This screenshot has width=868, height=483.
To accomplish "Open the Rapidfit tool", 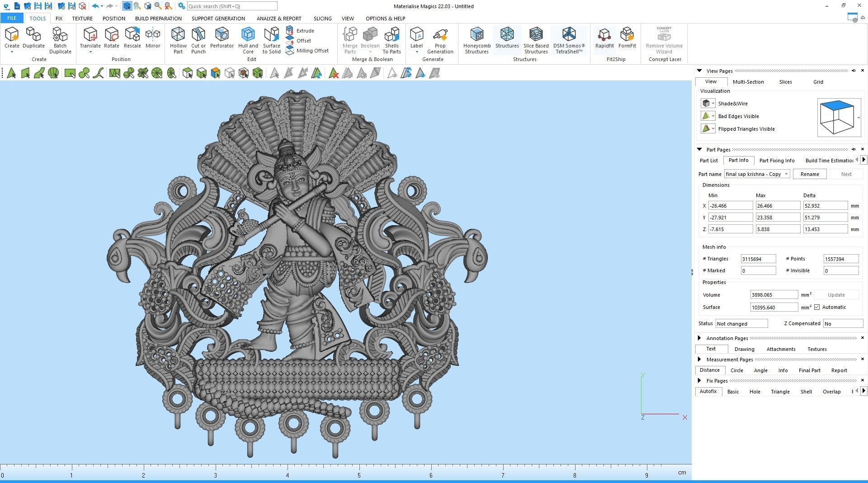I will 604,38.
